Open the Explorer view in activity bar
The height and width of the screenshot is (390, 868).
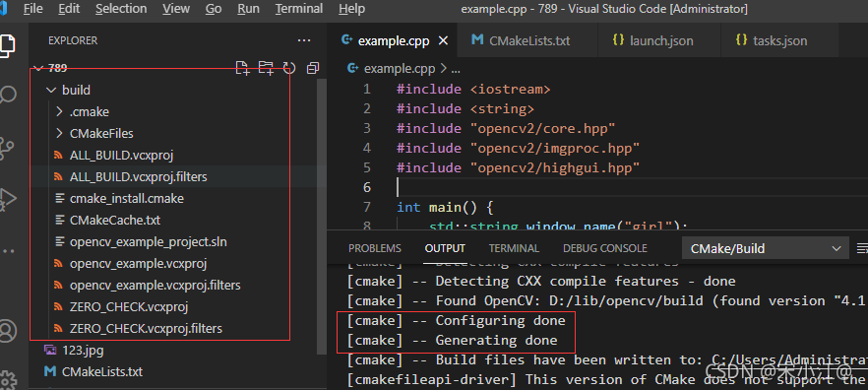7,45
